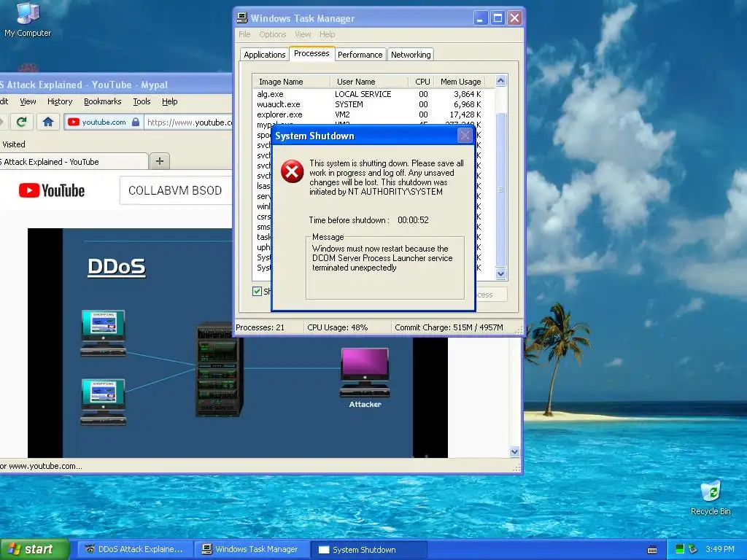This screenshot has height=560, width=747.
Task: Click green tray icon for Task Manager CPU
Action: 680,549
